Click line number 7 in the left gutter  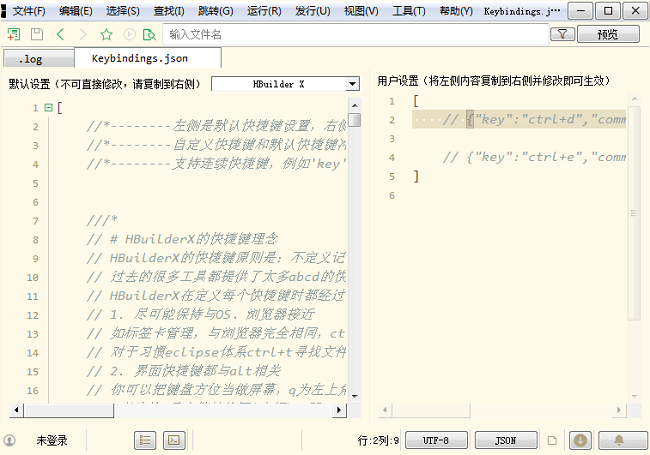click(36, 221)
